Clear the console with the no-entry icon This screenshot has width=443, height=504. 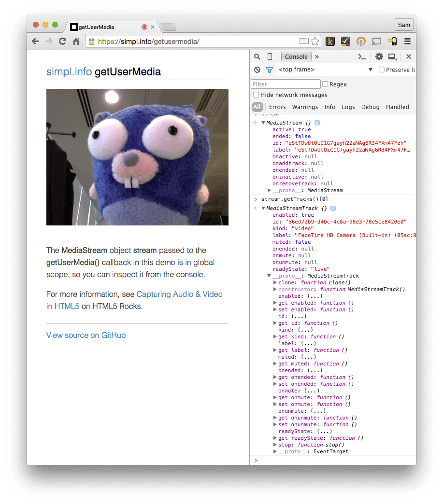(256, 69)
